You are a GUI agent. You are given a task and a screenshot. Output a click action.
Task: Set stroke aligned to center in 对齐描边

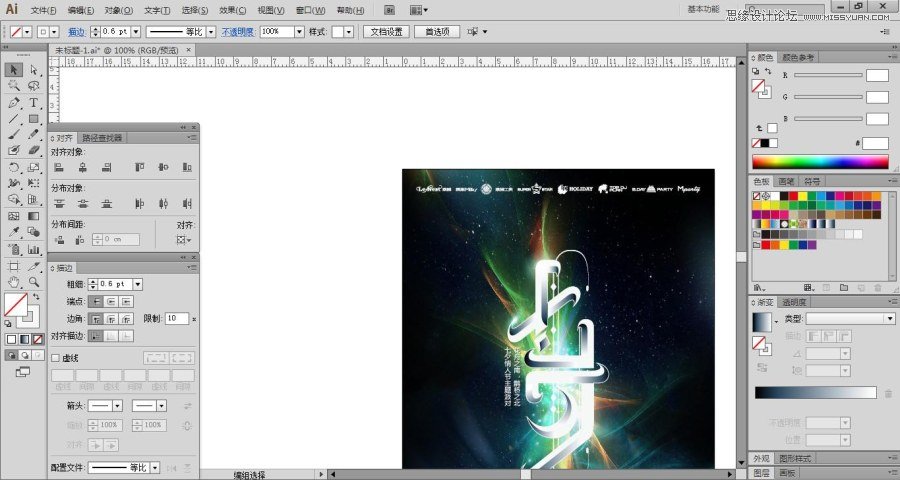click(x=96, y=336)
